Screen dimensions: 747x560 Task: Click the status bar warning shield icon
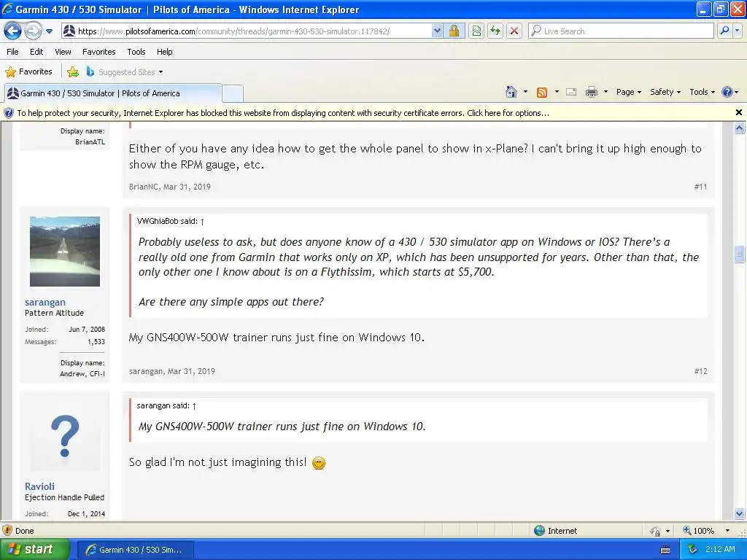tap(7, 531)
